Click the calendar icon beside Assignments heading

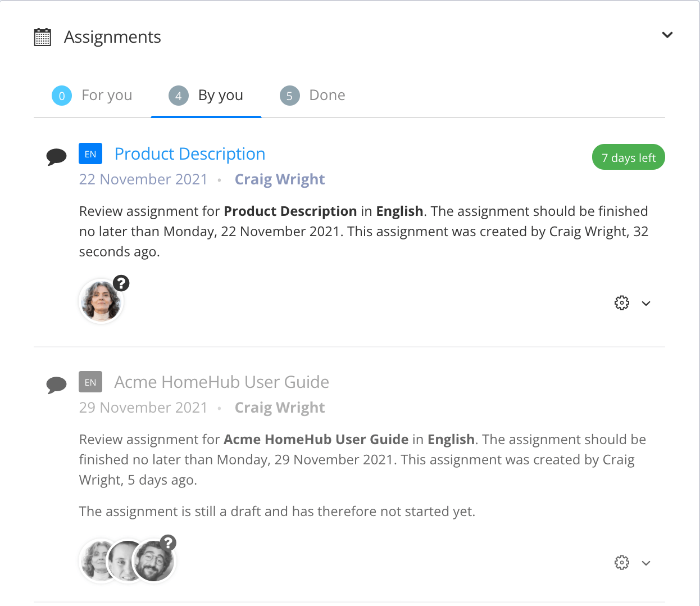[42, 36]
